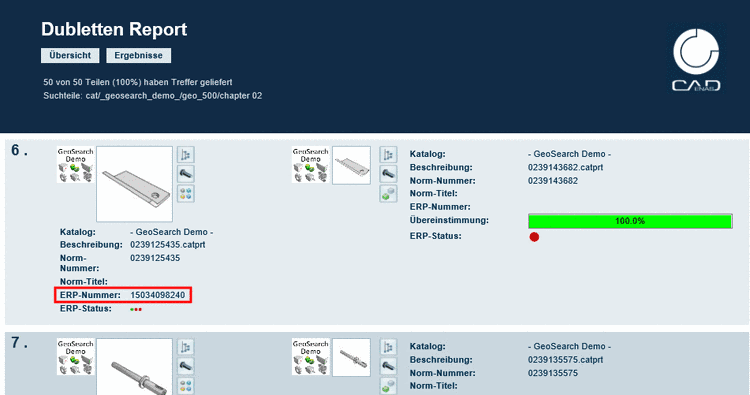Open shaft preview image of search part 7
The image size is (750, 395).
(134, 367)
